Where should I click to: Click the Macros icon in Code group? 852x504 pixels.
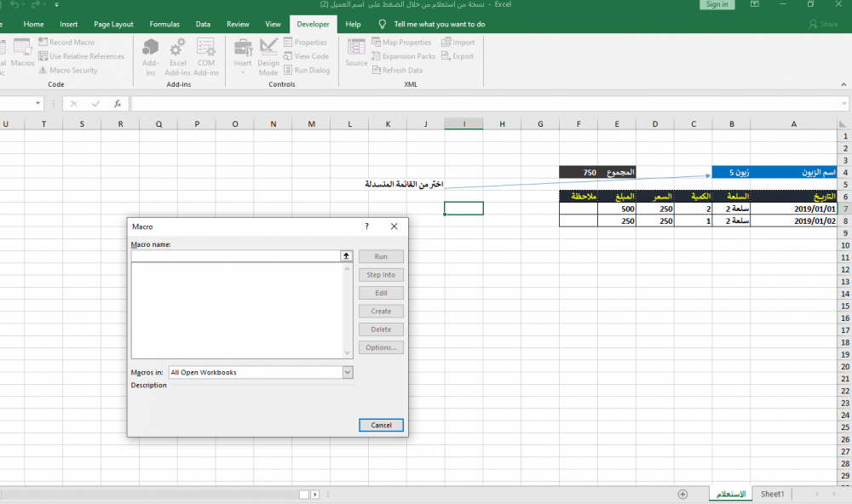coord(22,53)
